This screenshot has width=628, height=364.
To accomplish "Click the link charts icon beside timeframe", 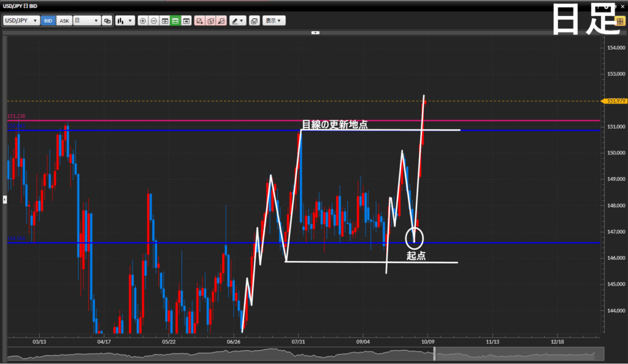I will coord(107,21).
